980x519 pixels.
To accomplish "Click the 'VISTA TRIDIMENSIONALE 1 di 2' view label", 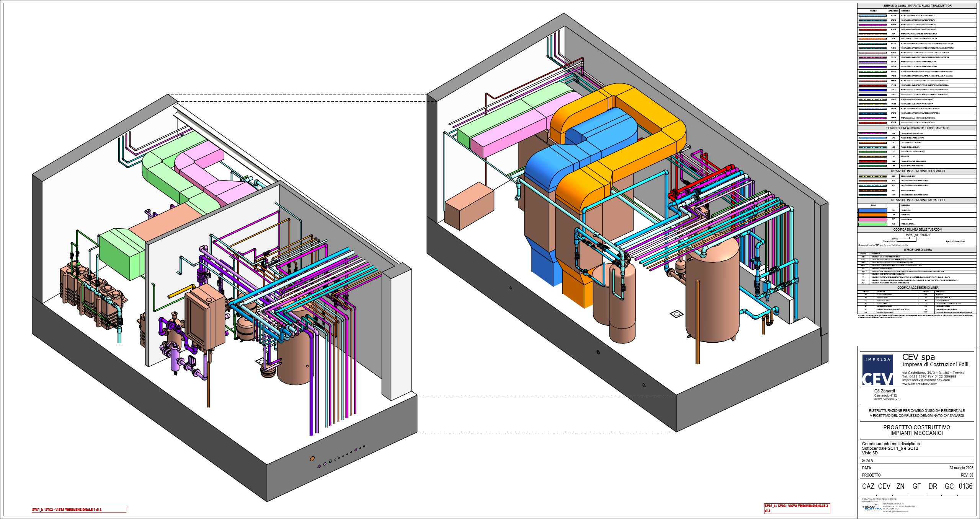I will pos(79,509).
